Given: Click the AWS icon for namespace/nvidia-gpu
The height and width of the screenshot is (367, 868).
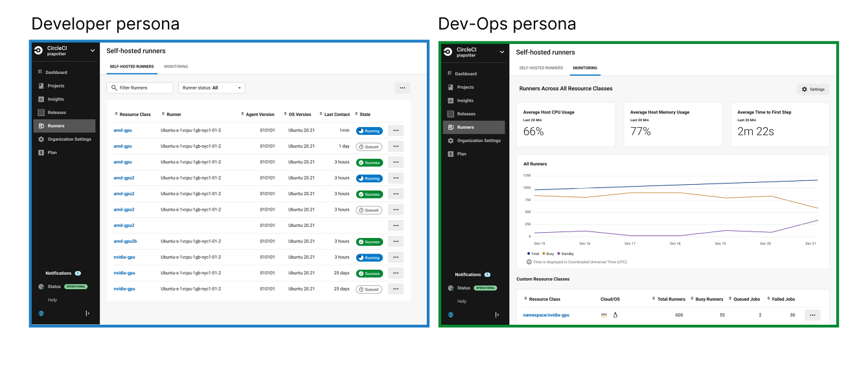Looking at the screenshot, I should point(604,314).
